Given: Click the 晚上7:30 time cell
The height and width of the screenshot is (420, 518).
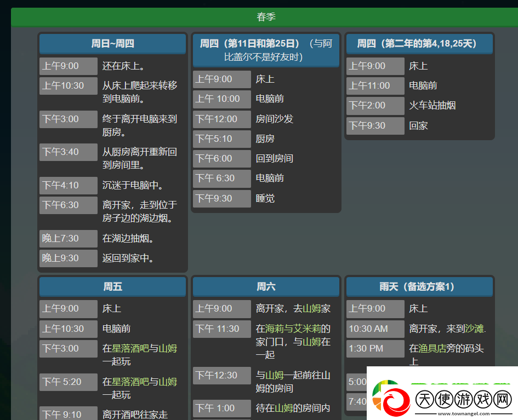Looking at the screenshot, I should tap(69, 239).
